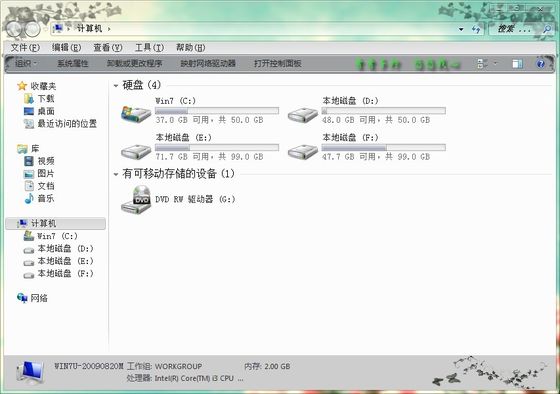Click the Back navigation button

14,29
